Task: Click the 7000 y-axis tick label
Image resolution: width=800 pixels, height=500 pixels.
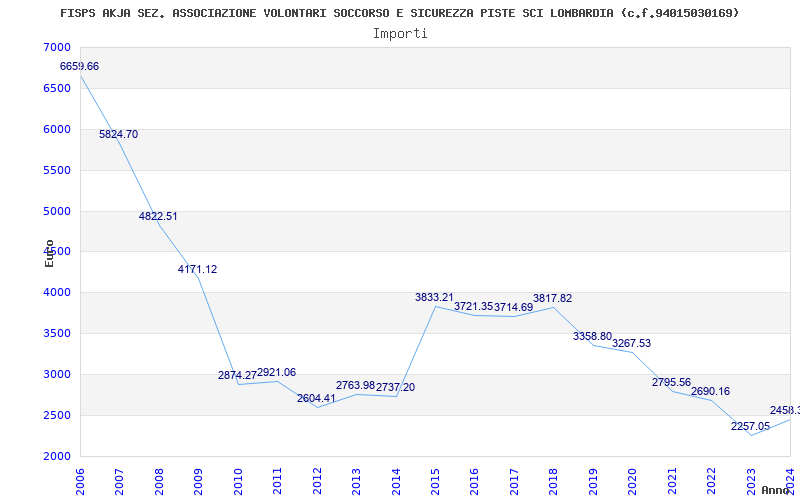Action: (57, 47)
